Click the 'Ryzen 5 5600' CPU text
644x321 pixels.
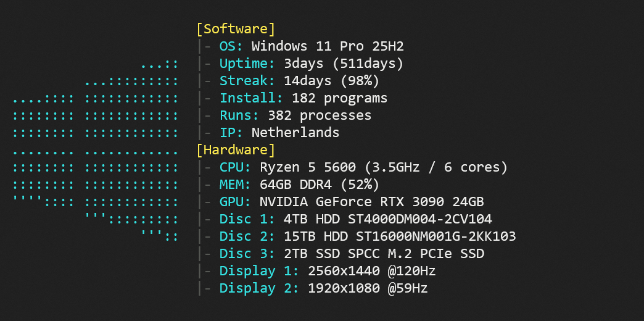click(x=308, y=168)
